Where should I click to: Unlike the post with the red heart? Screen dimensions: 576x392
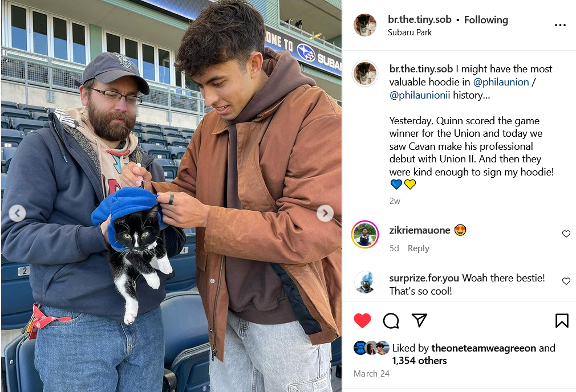[362, 321]
